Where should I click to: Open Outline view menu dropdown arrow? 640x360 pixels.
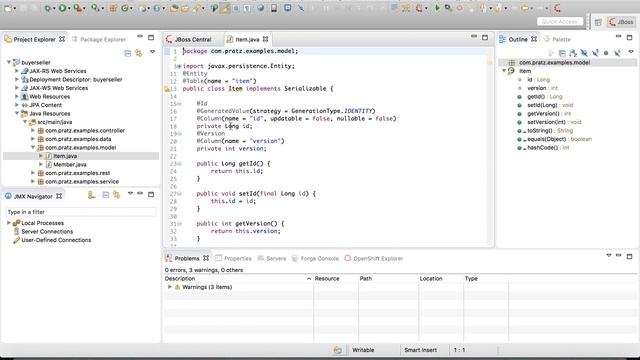[x=631, y=52]
